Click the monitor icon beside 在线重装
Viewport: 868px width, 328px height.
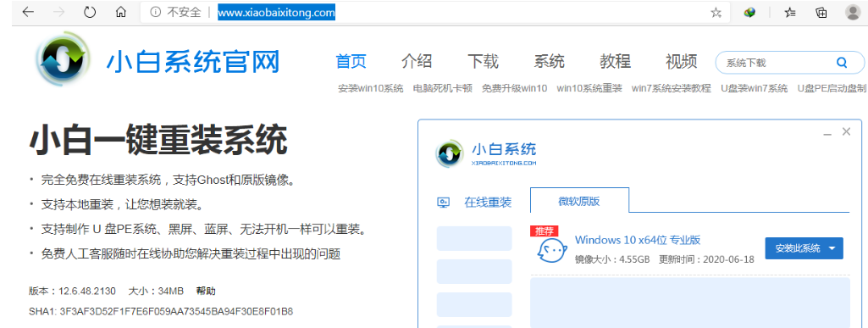[444, 203]
